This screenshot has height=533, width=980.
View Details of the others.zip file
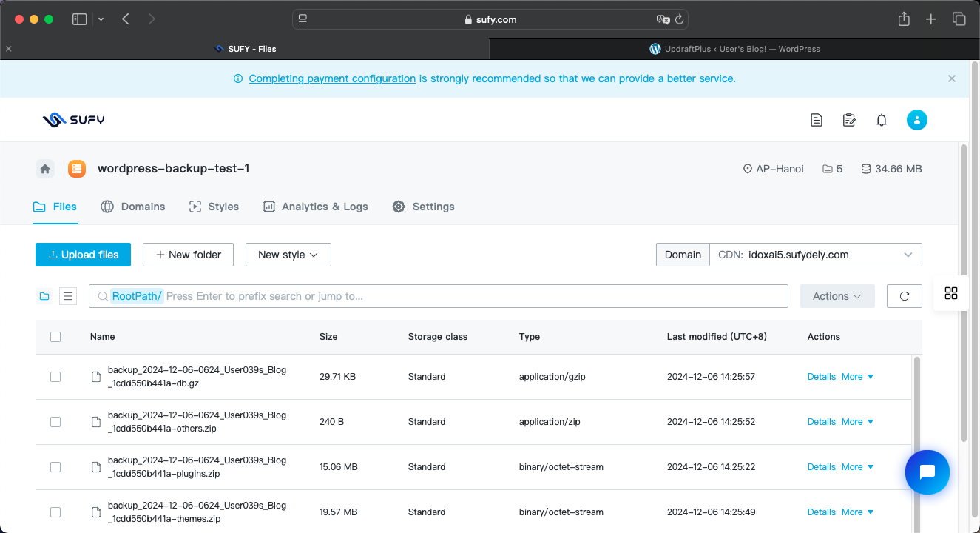click(822, 422)
